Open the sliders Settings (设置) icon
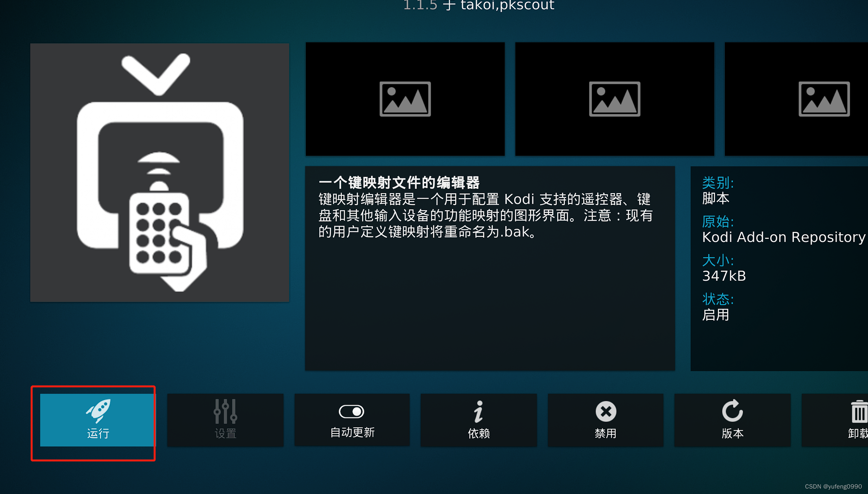Screen dimensions: 868x494 [225, 411]
